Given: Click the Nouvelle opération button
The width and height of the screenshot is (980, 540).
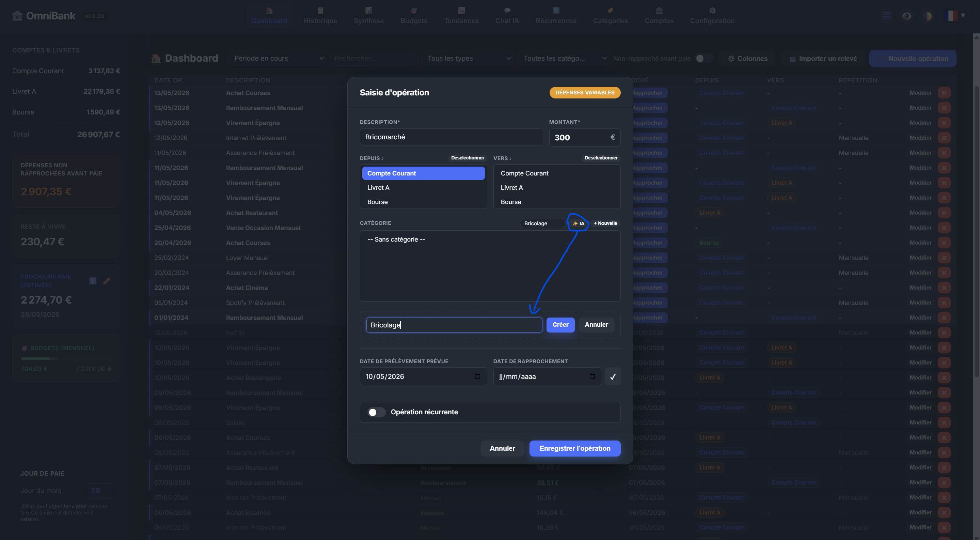Looking at the screenshot, I should click(912, 58).
